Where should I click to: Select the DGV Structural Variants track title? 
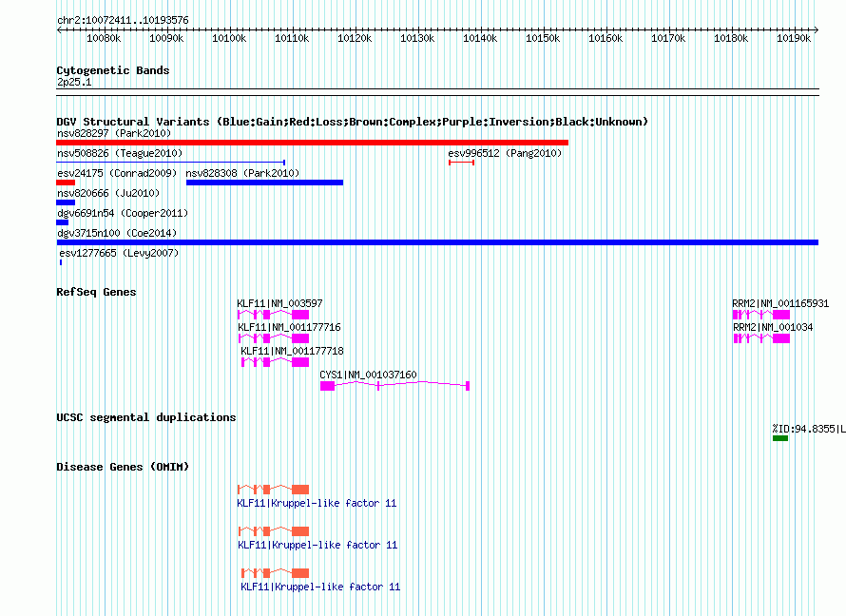point(353,122)
